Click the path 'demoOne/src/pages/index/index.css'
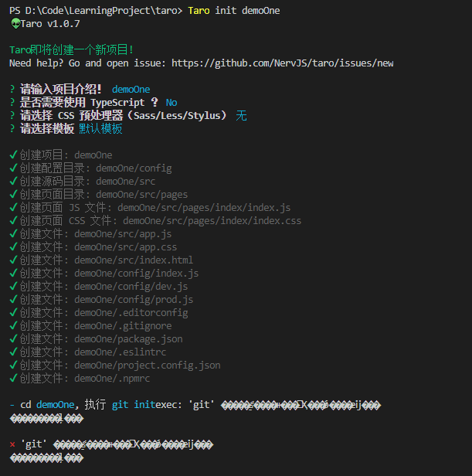Image resolution: width=472 pixels, height=476 pixels. [x=212, y=221]
